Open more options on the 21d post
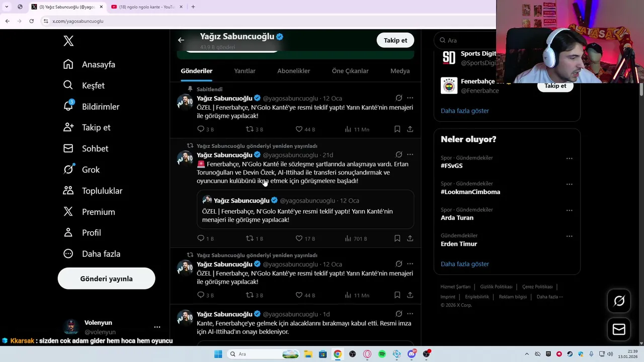 pyautogui.click(x=410, y=155)
